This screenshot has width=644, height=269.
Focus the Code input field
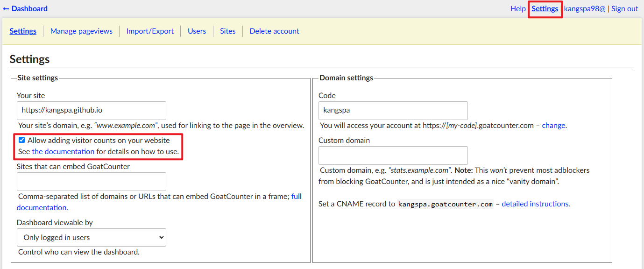click(x=393, y=111)
